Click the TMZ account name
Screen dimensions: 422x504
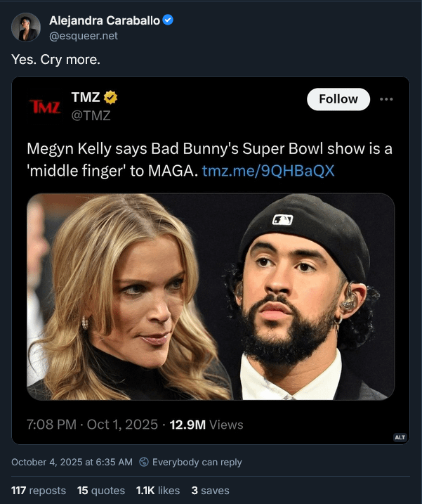[86, 98]
